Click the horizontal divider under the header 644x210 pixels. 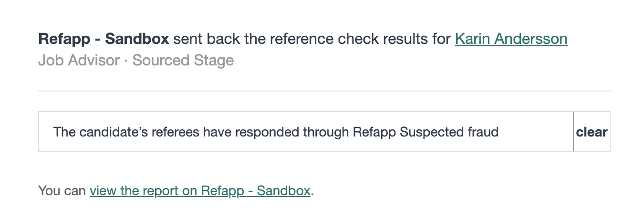pos(324,91)
